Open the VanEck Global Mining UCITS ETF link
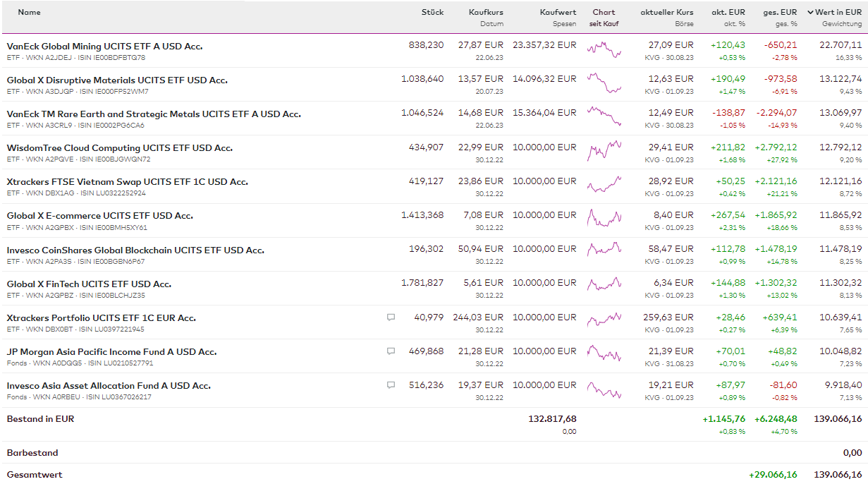 (104, 46)
